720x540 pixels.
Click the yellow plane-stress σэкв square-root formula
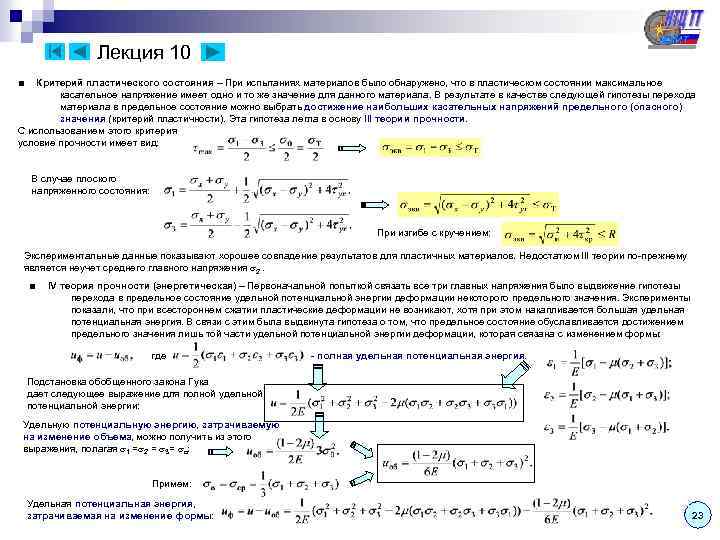(x=478, y=205)
